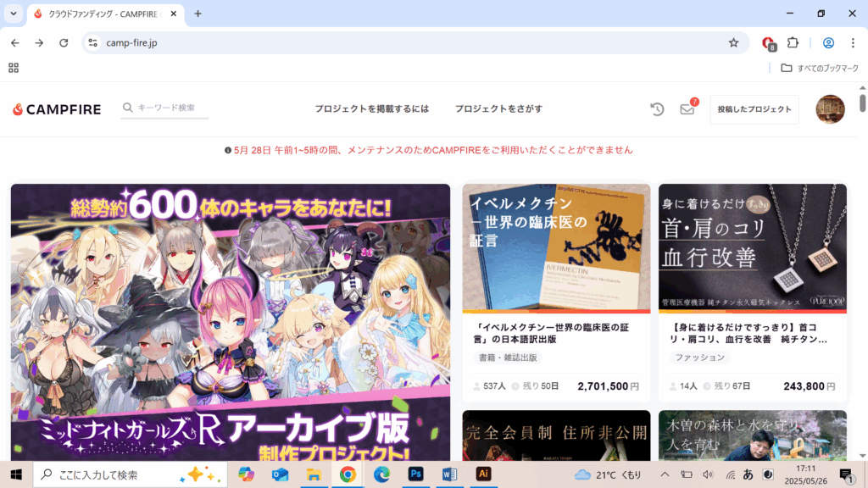Open the Extensions puzzle icon
The height and width of the screenshot is (488, 868).
[793, 42]
